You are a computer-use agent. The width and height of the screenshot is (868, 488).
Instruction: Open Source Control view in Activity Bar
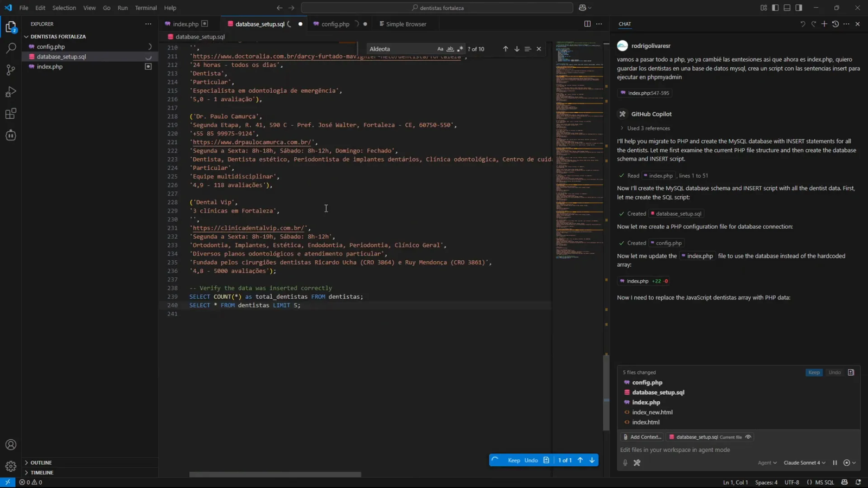pos(11,70)
